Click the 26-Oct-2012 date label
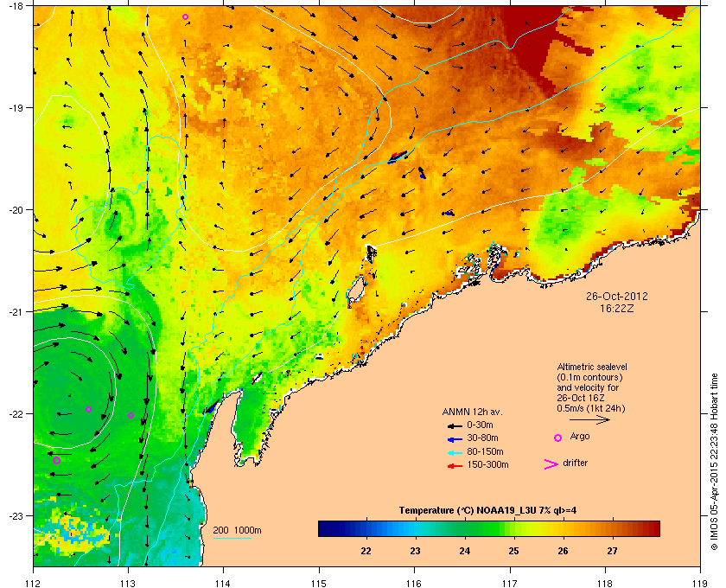This screenshot has height=588, width=726. [x=617, y=296]
